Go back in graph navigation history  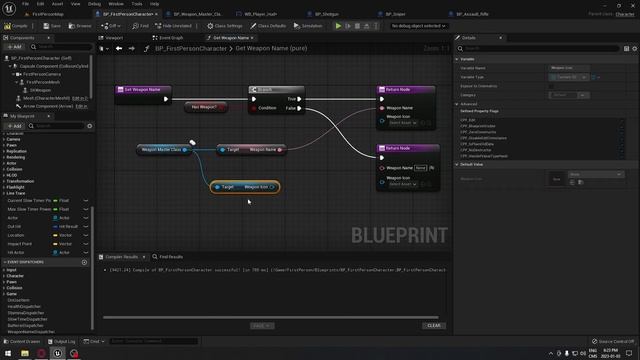click(x=119, y=49)
